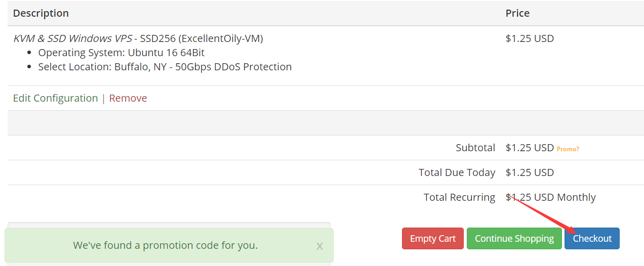Click the Checkout button

[x=592, y=239]
